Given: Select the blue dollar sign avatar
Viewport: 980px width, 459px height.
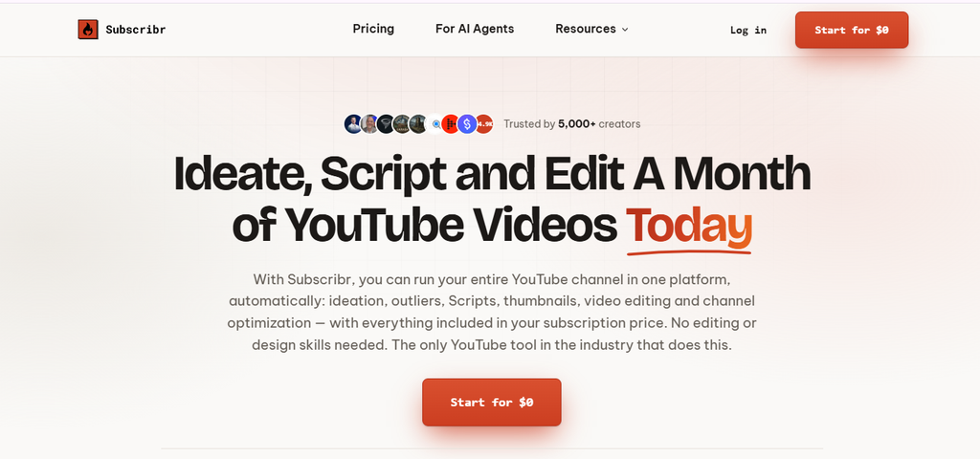Looking at the screenshot, I should [467, 123].
